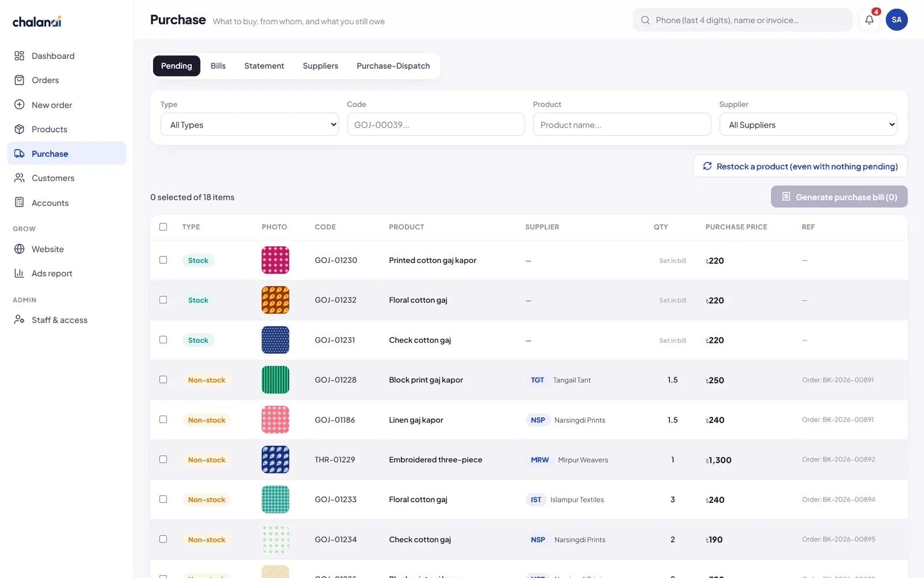Click the Product name input field

coord(622,124)
